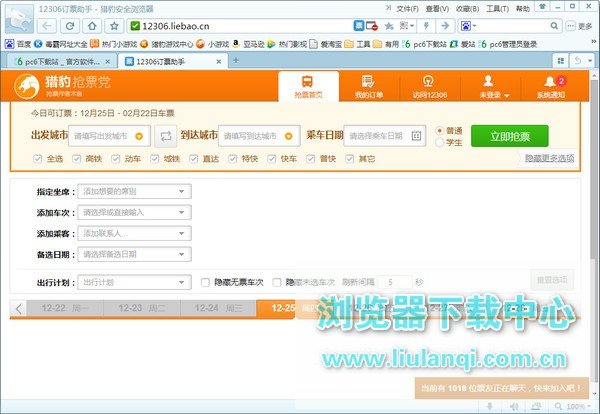Screen dimensions: 600x414
Task: Expand the 添加乘客 dropdown
Action: [x=134, y=233]
